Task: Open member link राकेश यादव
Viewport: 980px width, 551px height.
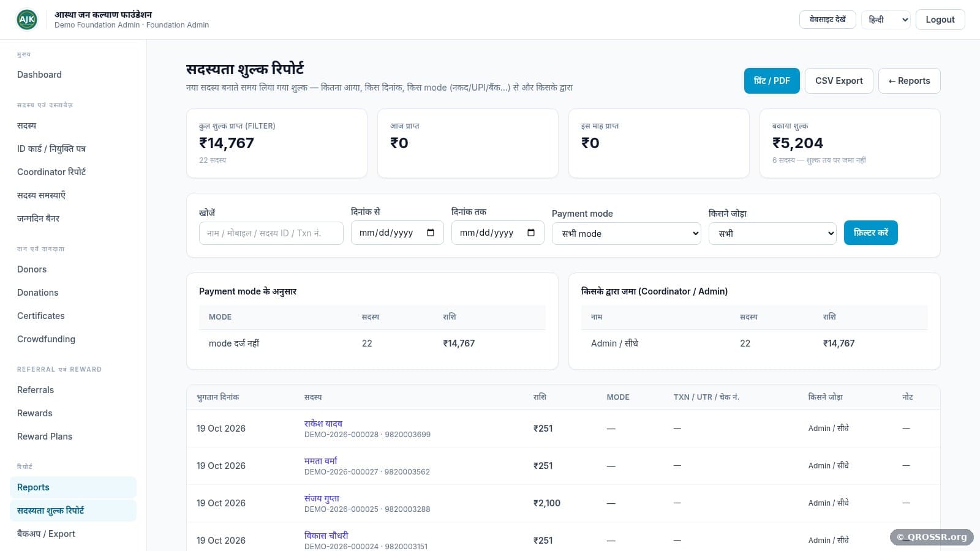Action: 323,424
